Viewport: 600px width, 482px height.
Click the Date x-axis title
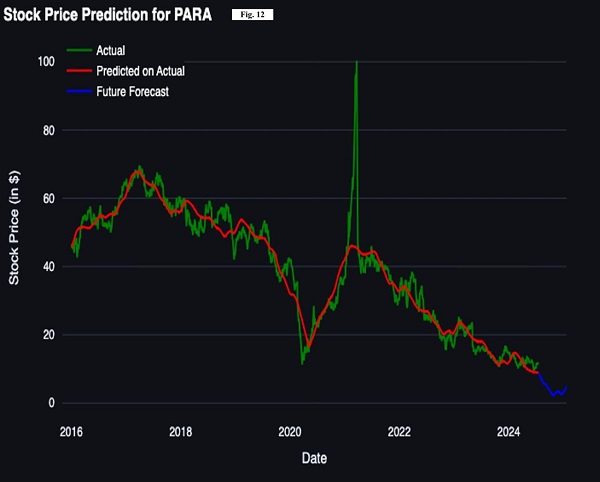click(x=315, y=458)
